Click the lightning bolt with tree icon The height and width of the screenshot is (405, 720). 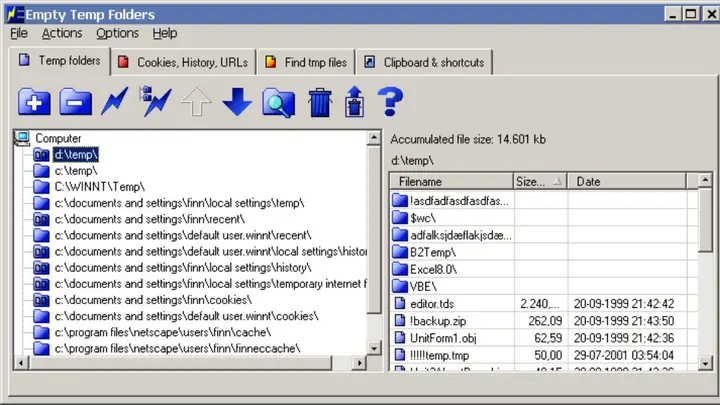coord(156,101)
